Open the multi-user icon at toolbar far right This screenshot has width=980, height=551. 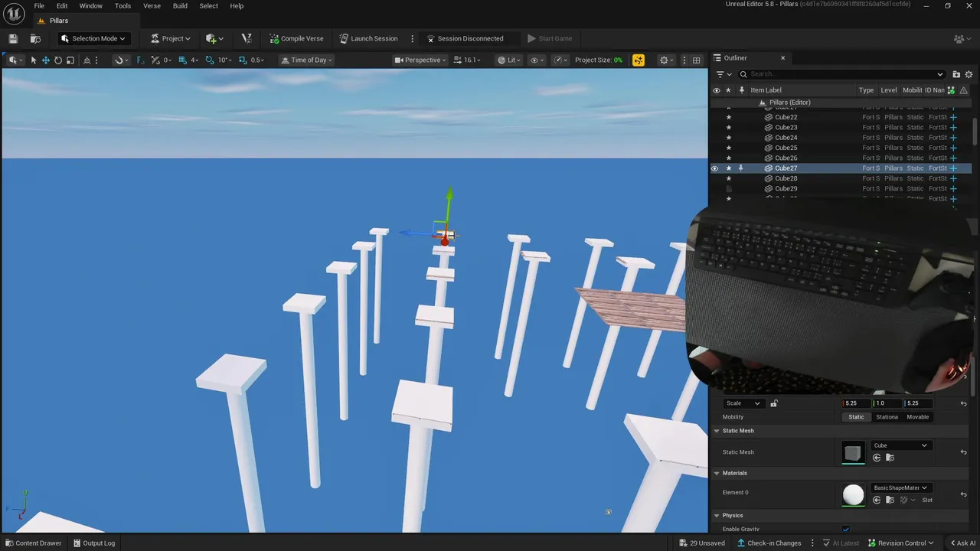(x=961, y=38)
